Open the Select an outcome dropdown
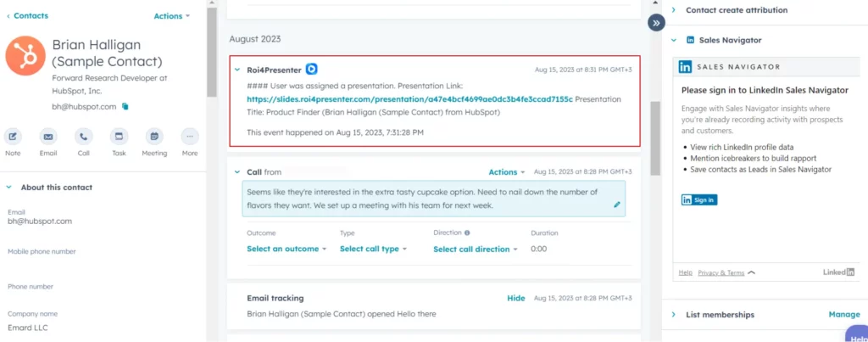 click(x=287, y=249)
